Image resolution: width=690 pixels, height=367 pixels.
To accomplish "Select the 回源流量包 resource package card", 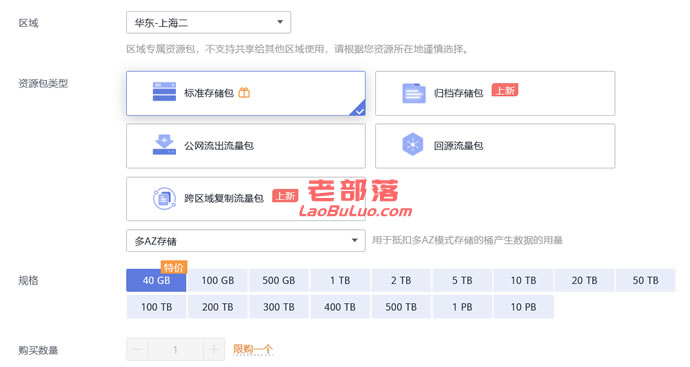I will 495,146.
